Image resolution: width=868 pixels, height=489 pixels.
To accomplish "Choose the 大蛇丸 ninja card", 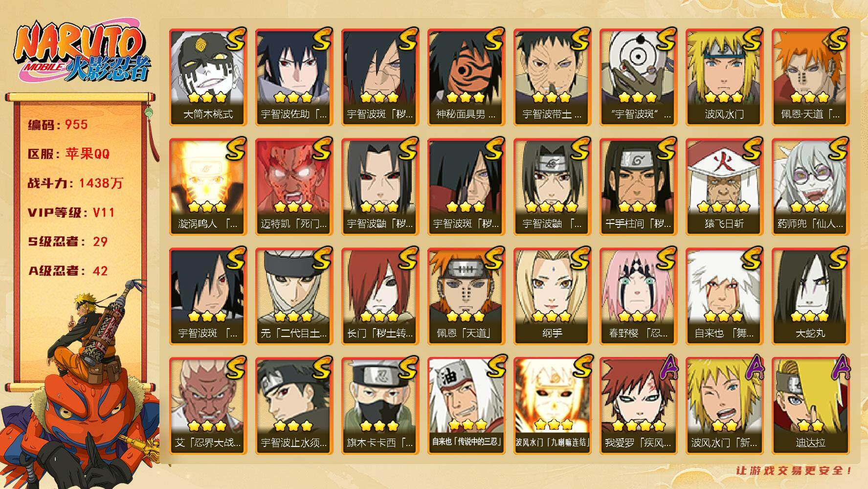I will [x=811, y=296].
